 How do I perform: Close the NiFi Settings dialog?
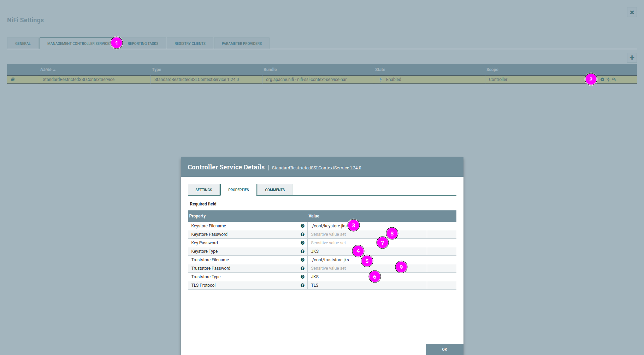click(x=632, y=12)
